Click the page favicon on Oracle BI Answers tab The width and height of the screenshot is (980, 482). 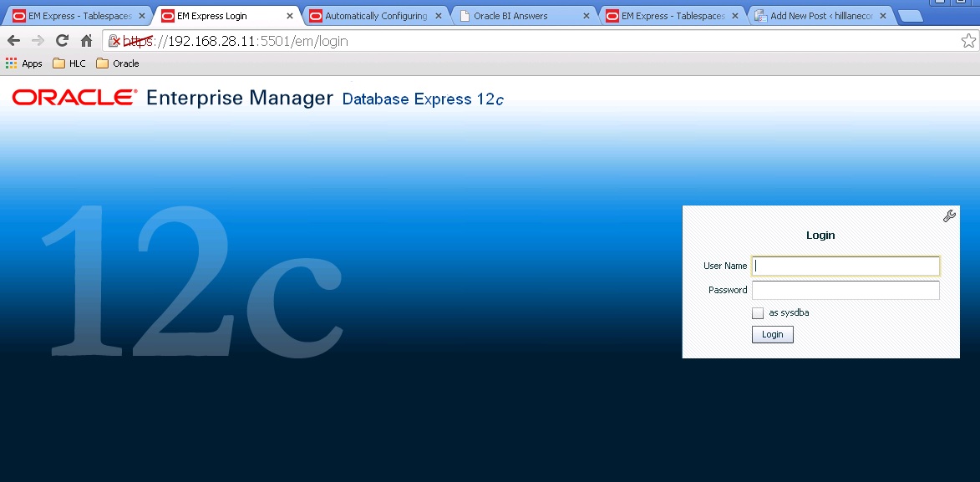(465, 16)
